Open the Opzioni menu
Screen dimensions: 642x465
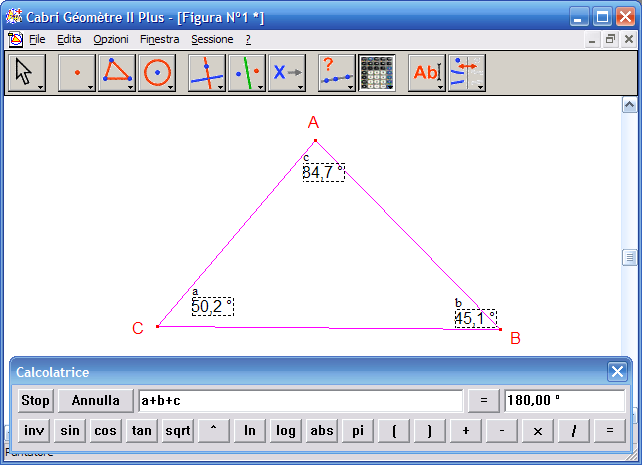click(111, 39)
